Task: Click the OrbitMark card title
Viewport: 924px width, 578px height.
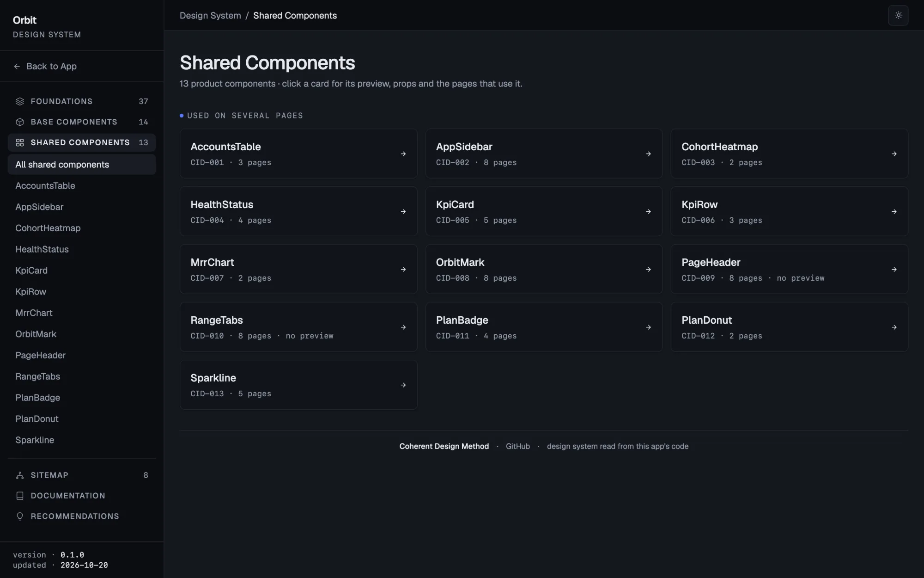Action: (460, 263)
